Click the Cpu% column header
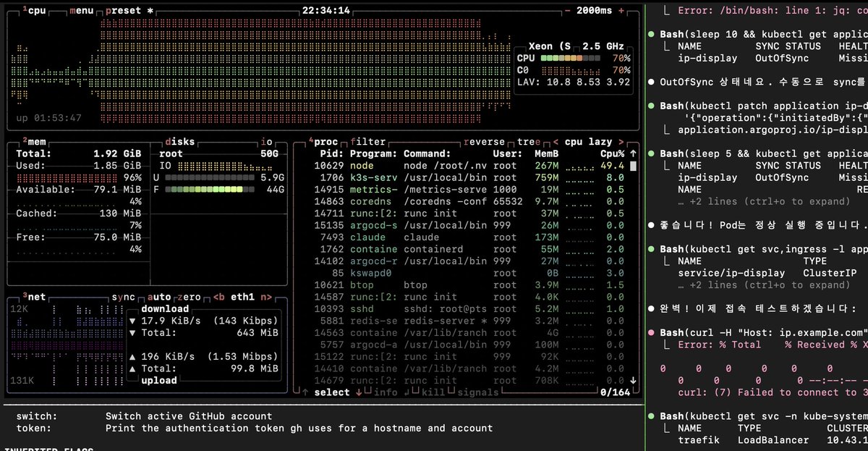Screen dimensions: 868x451 [x=612, y=153]
